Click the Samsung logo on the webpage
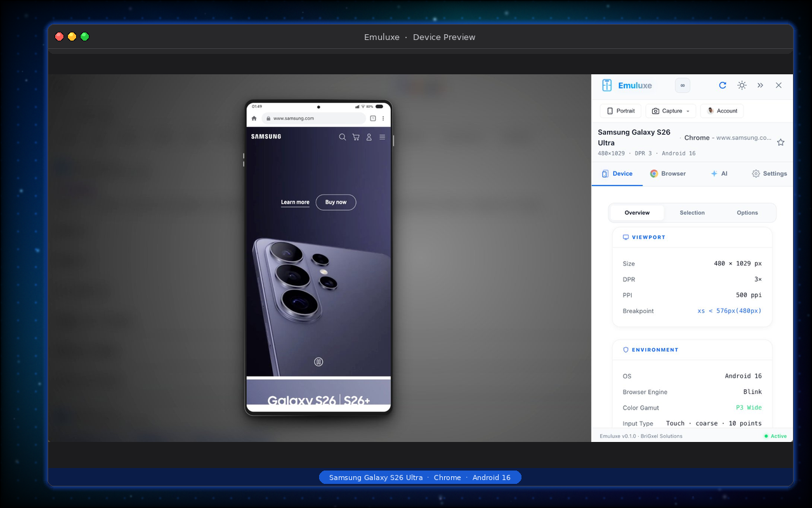The width and height of the screenshot is (812, 508). point(266,137)
